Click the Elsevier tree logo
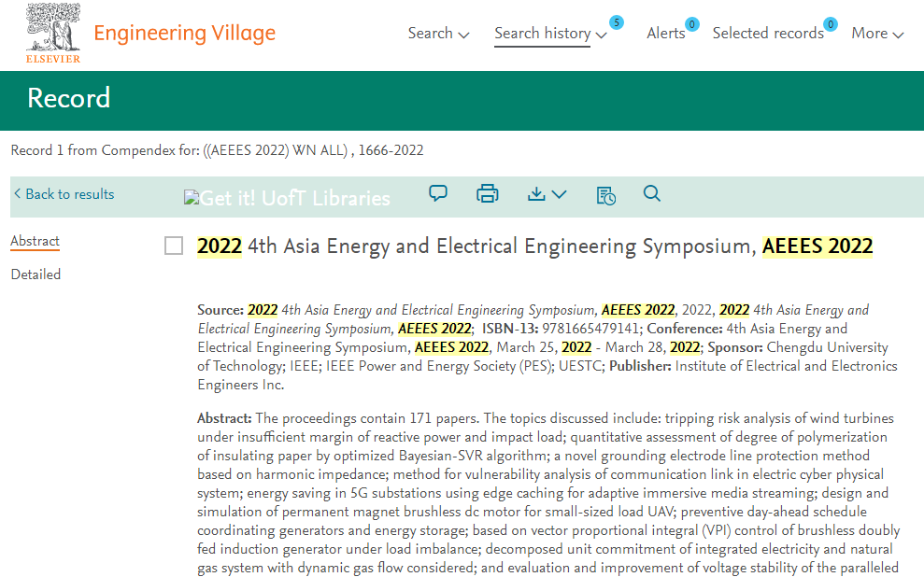This screenshot has width=924, height=577. [x=53, y=33]
